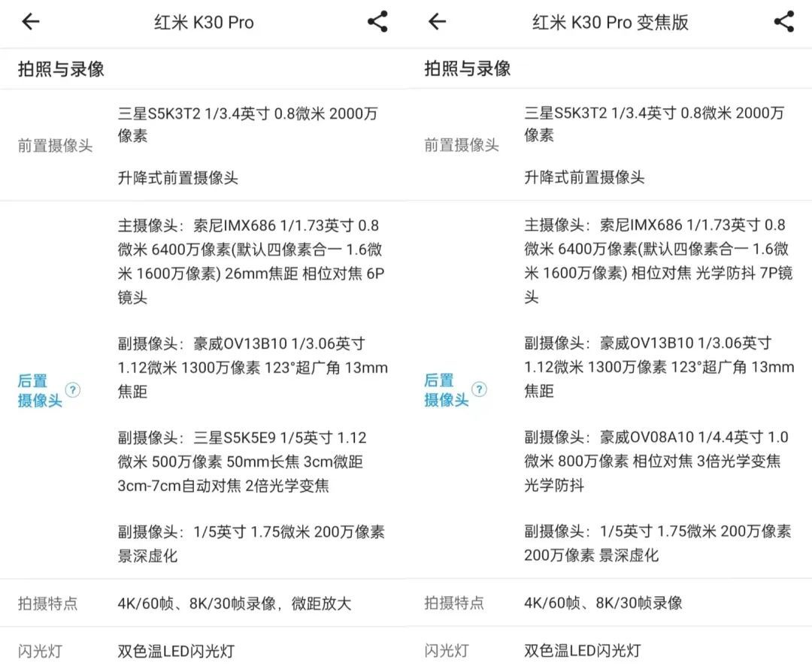Select 升降式前置摄像头 text on 变焦版 page
This screenshot has height=672, width=812.
point(584,177)
